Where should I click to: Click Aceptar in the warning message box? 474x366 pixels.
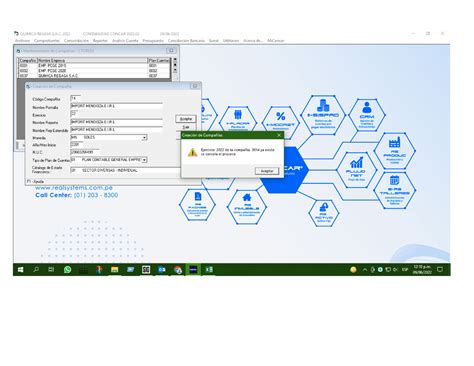click(x=267, y=171)
